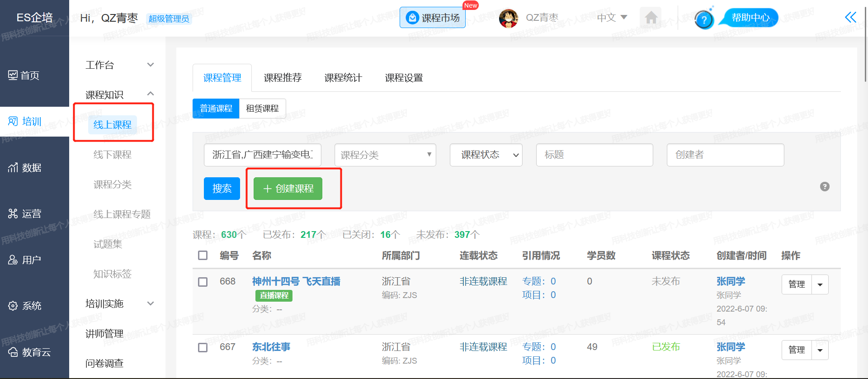This screenshot has height=379, width=868.
Task: Click the 直播课程 green tag
Action: point(274,295)
